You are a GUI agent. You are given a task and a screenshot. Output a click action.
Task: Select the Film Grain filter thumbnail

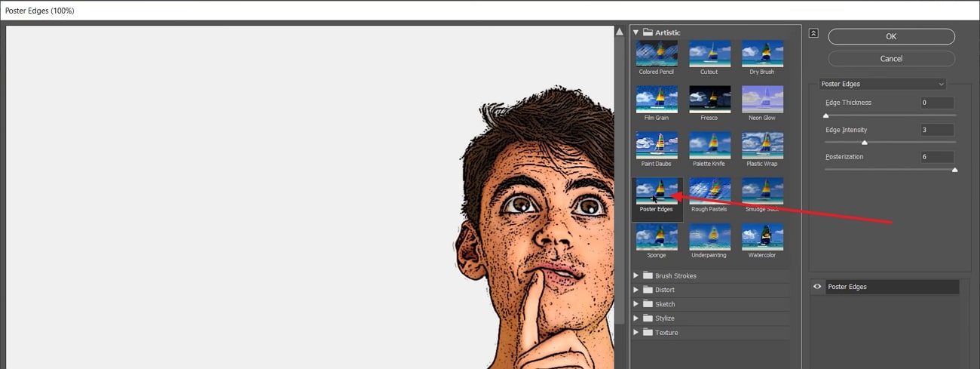pyautogui.click(x=657, y=100)
